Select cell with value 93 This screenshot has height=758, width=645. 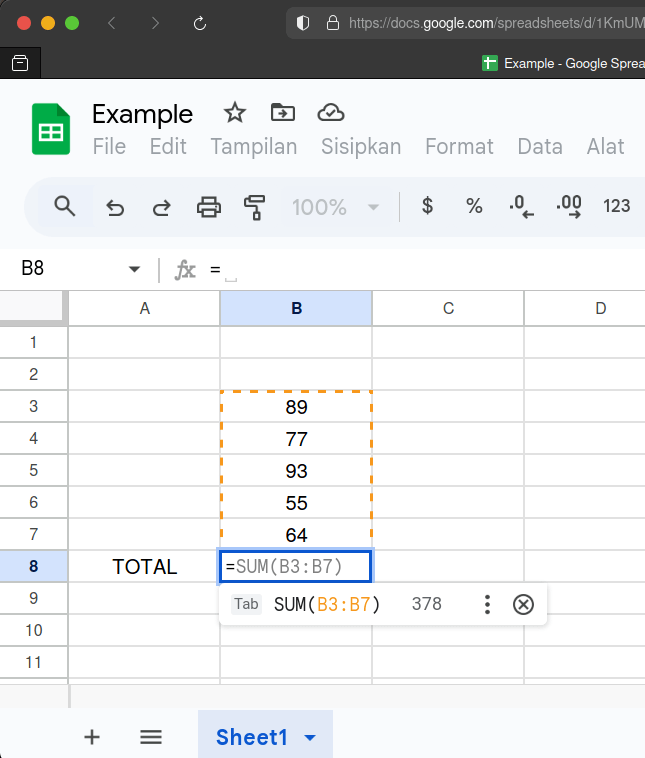click(x=296, y=470)
